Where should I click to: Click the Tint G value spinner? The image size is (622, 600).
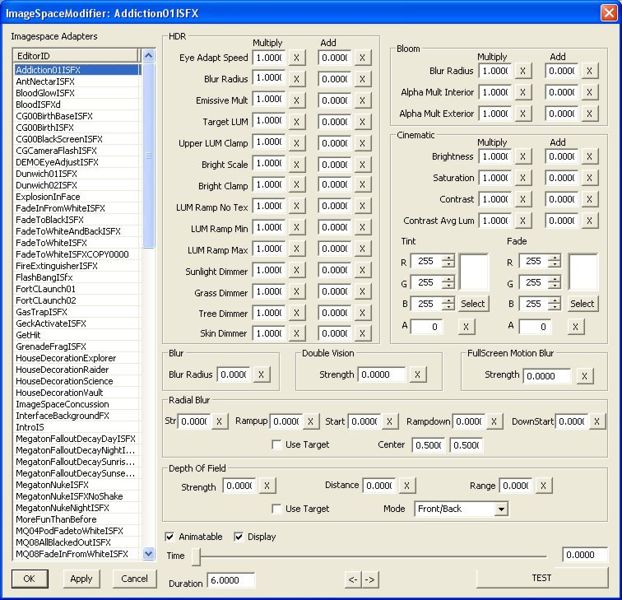click(448, 283)
